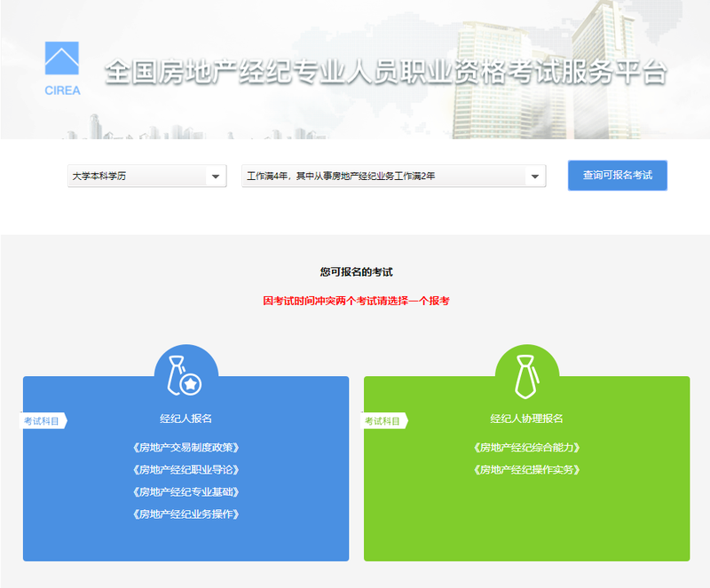Open the 大学本科学历 education dropdown
This screenshot has width=710, height=588.
coord(138,176)
